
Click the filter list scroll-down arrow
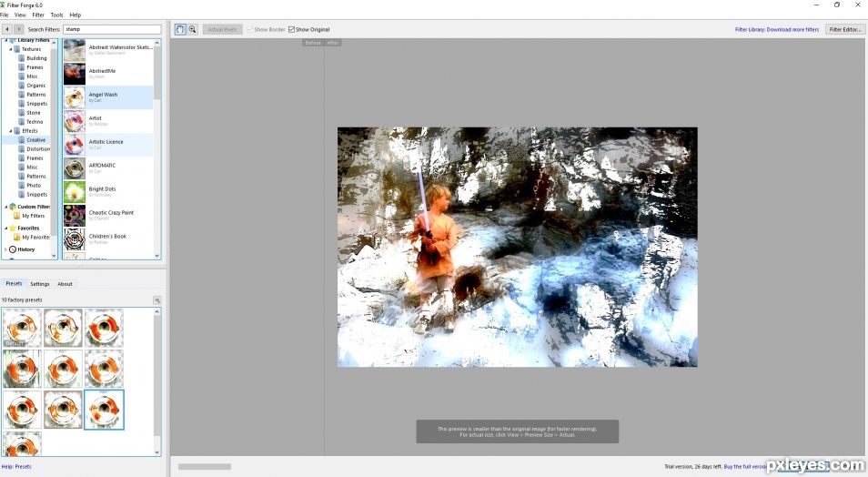(157, 256)
